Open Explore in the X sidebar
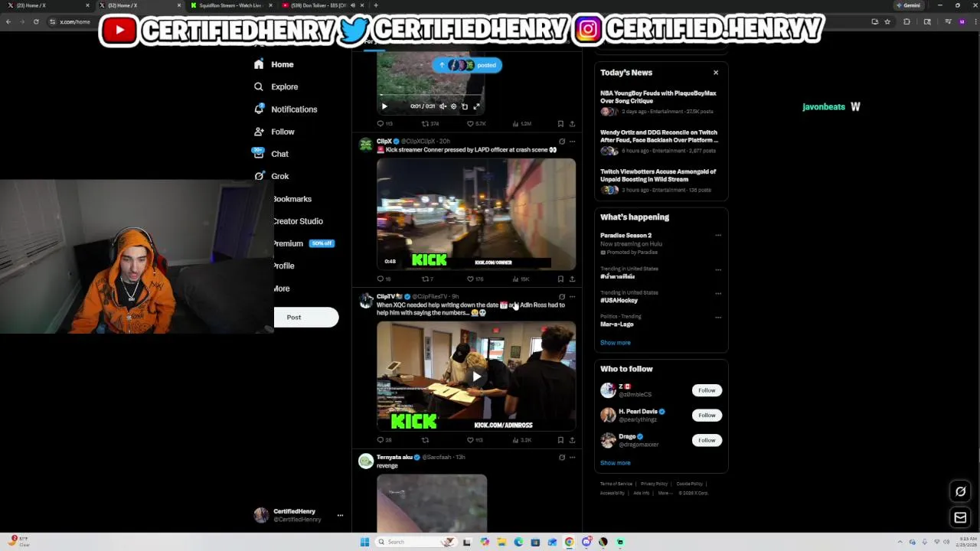Viewport: 980px width, 551px height. click(x=276, y=86)
